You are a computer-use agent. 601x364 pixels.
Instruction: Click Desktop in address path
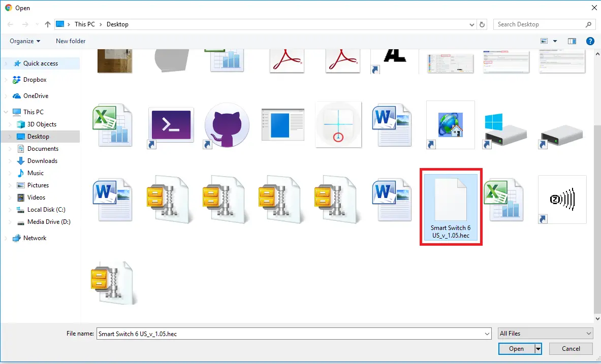point(117,24)
